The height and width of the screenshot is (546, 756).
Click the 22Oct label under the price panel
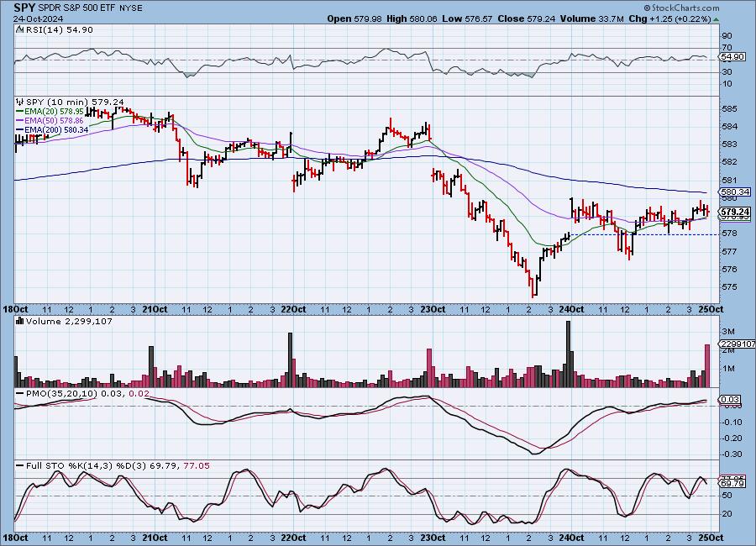pos(293,310)
